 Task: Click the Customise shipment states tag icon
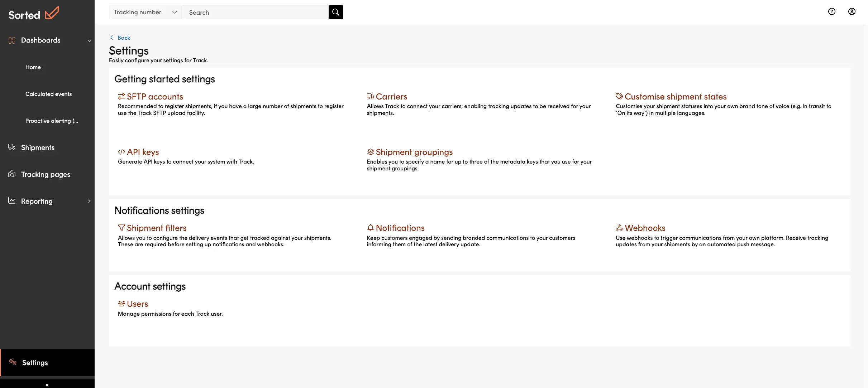click(x=619, y=97)
